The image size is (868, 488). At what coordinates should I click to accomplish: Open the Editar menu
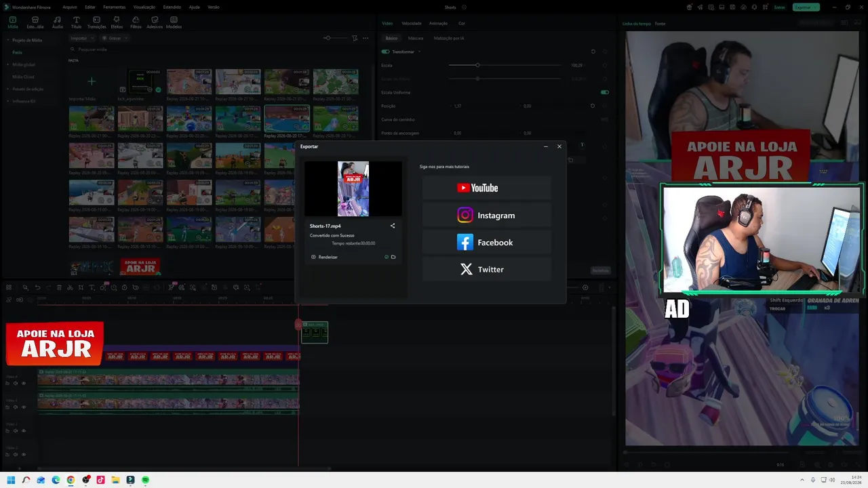click(90, 7)
